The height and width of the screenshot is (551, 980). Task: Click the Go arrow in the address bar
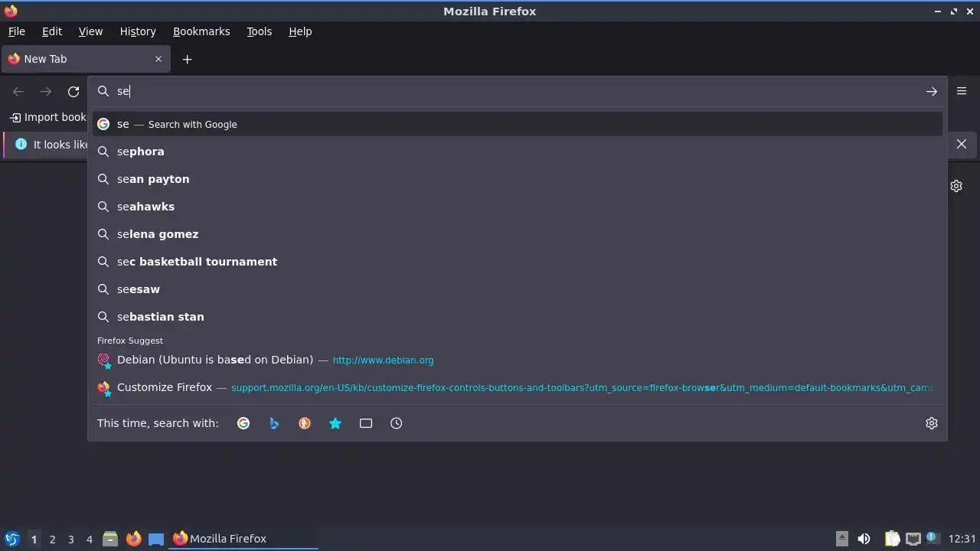(931, 91)
